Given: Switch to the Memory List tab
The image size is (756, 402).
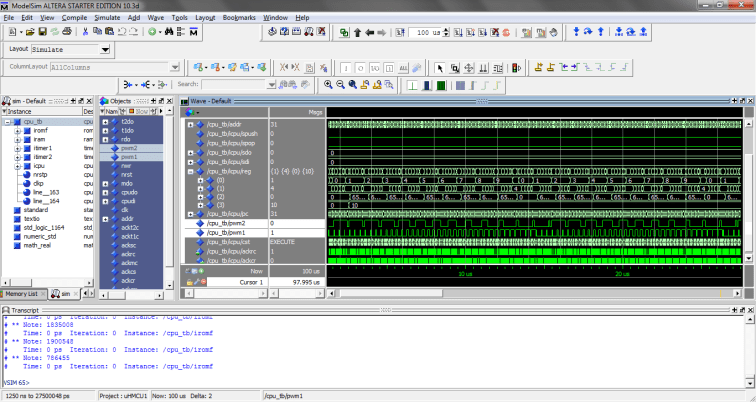Looking at the screenshot, I should click(x=22, y=294).
